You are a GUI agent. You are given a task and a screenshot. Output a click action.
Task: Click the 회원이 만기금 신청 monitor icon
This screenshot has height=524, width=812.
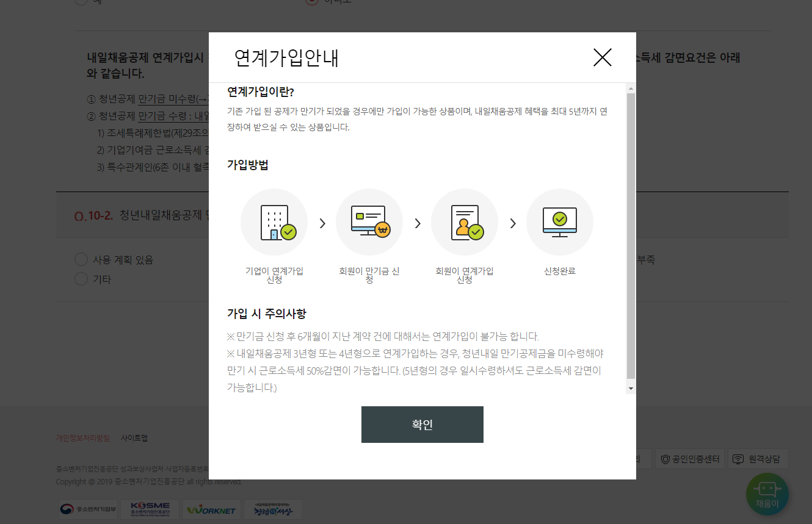point(369,222)
